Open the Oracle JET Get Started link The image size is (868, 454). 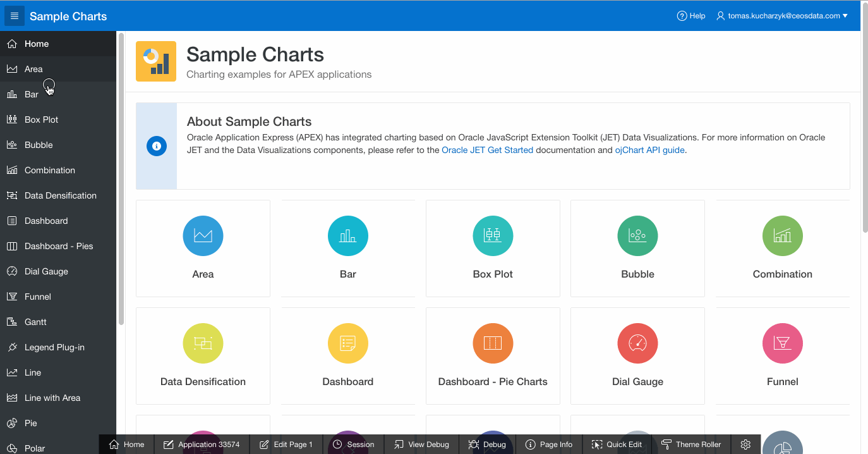[487, 150]
